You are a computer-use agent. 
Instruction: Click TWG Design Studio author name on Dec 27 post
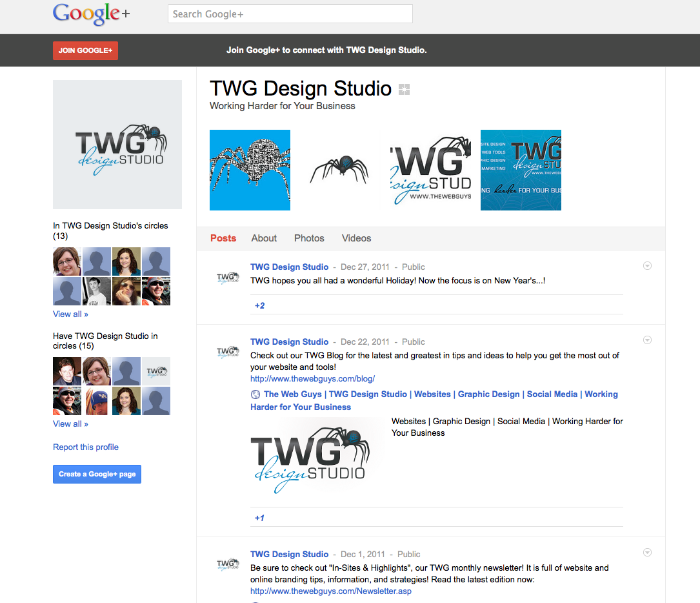289,267
